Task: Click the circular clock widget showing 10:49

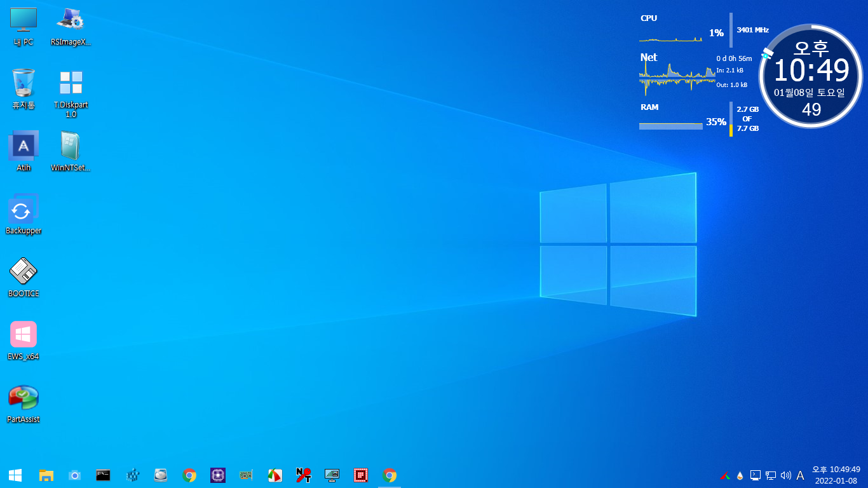Action: click(x=811, y=76)
